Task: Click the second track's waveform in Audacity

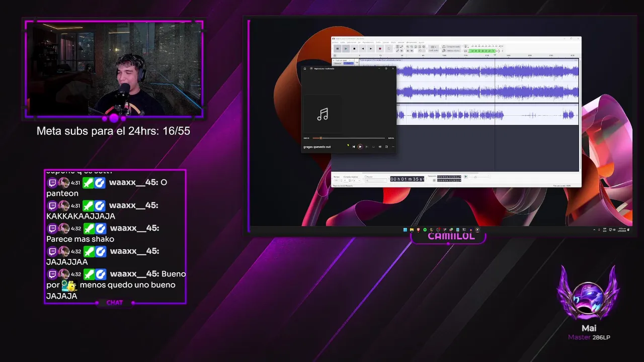Action: (x=487, y=116)
